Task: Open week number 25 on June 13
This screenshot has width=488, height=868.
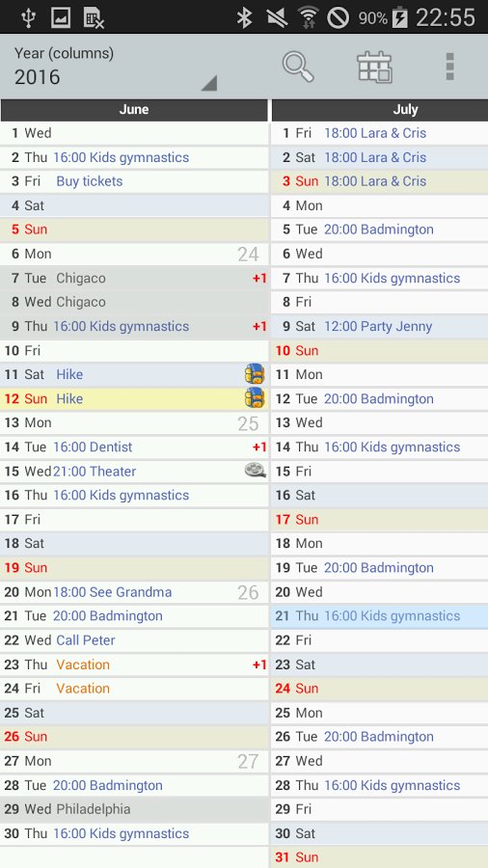Action: [x=248, y=423]
